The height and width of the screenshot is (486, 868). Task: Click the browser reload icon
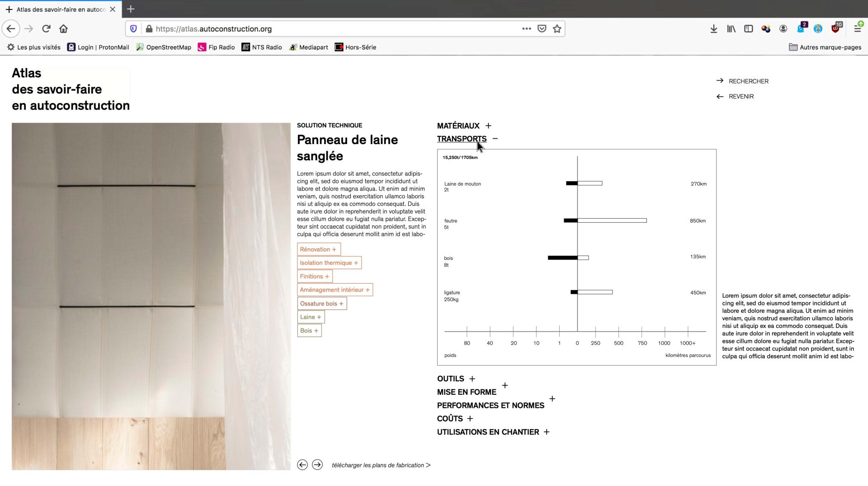point(46,29)
